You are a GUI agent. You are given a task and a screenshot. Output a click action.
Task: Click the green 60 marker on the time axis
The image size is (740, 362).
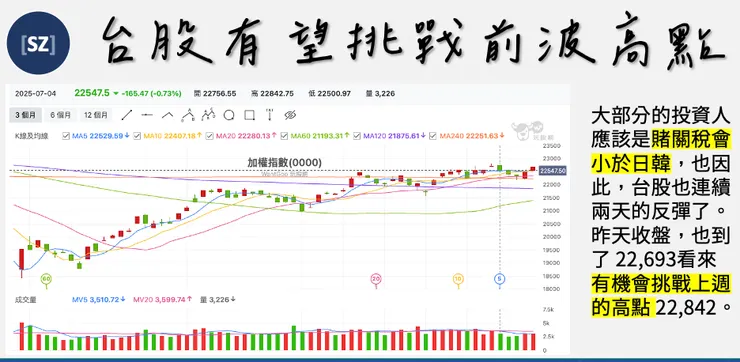point(46,279)
